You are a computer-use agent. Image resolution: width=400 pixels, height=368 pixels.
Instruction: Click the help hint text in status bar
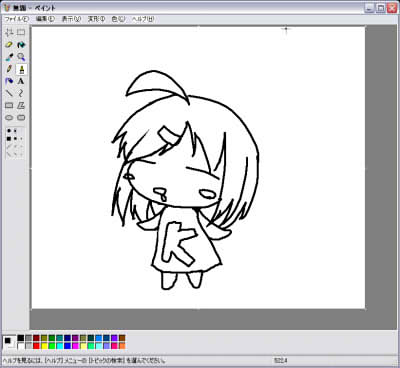(83, 360)
